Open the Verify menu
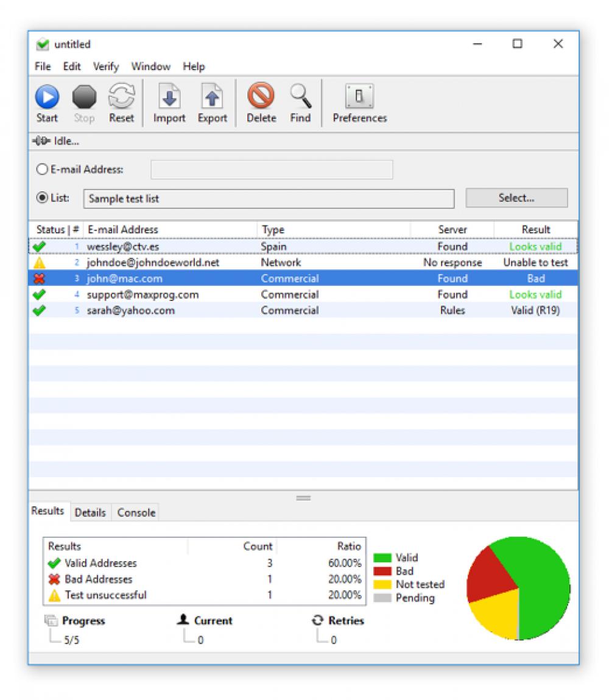The height and width of the screenshot is (700, 609). [105, 66]
